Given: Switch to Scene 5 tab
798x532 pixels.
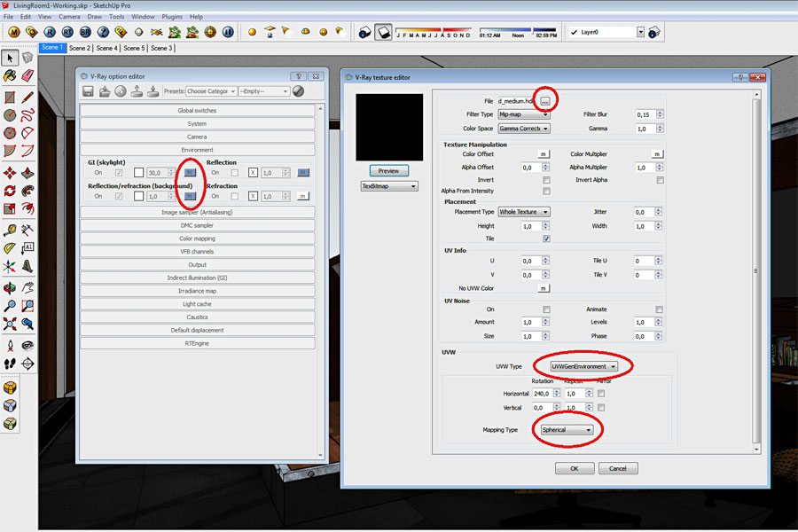Looking at the screenshot, I should (135, 49).
